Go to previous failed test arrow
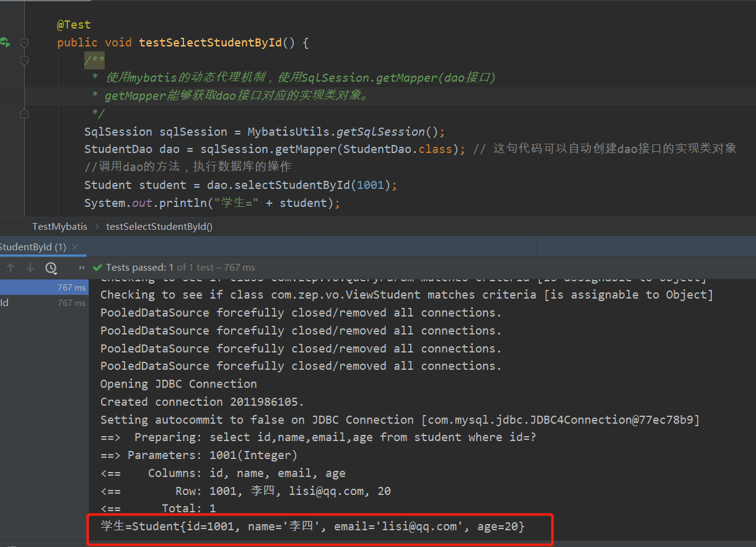 click(x=11, y=268)
